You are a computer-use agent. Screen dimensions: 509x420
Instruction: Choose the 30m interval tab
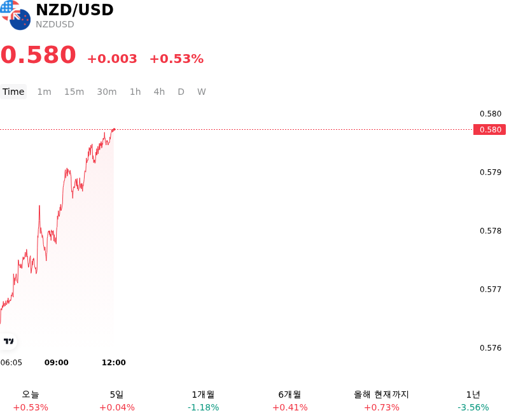[107, 92]
